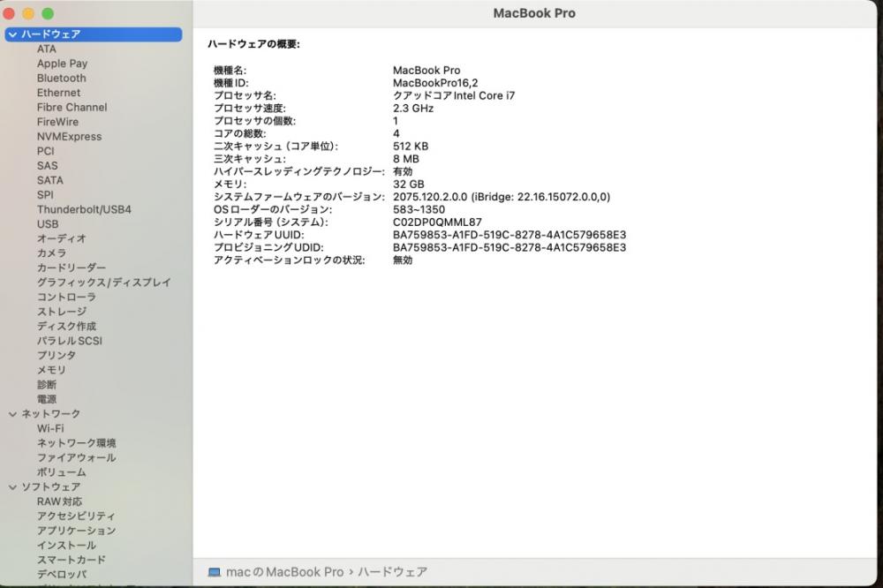
Task: Select カードリーダー in the sidebar
Action: 72,268
